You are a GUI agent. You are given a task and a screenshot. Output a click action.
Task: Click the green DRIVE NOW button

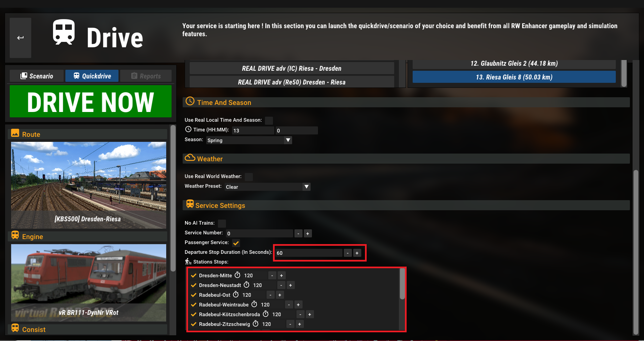coord(91,101)
